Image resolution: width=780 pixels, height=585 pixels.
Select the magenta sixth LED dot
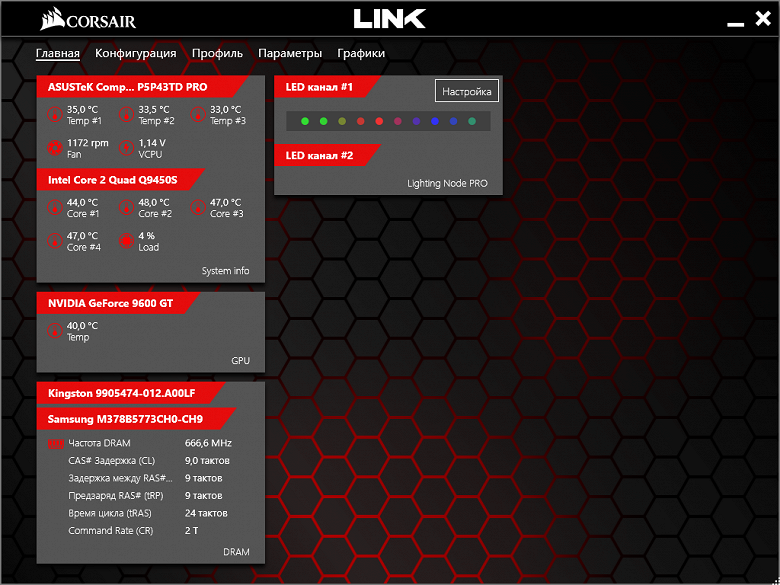pos(397,121)
